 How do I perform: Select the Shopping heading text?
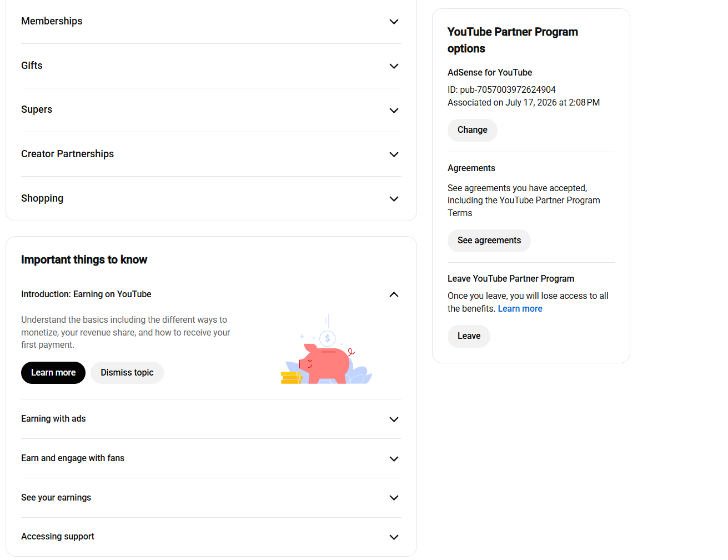(x=42, y=198)
